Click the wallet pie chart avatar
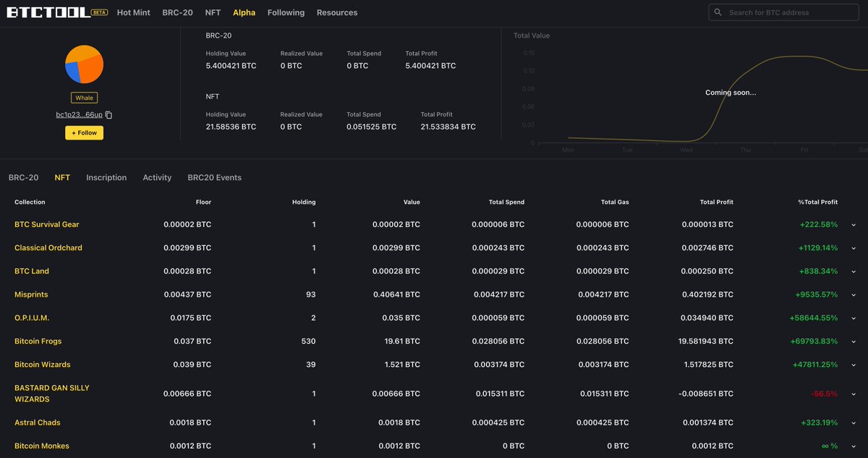 click(x=84, y=64)
